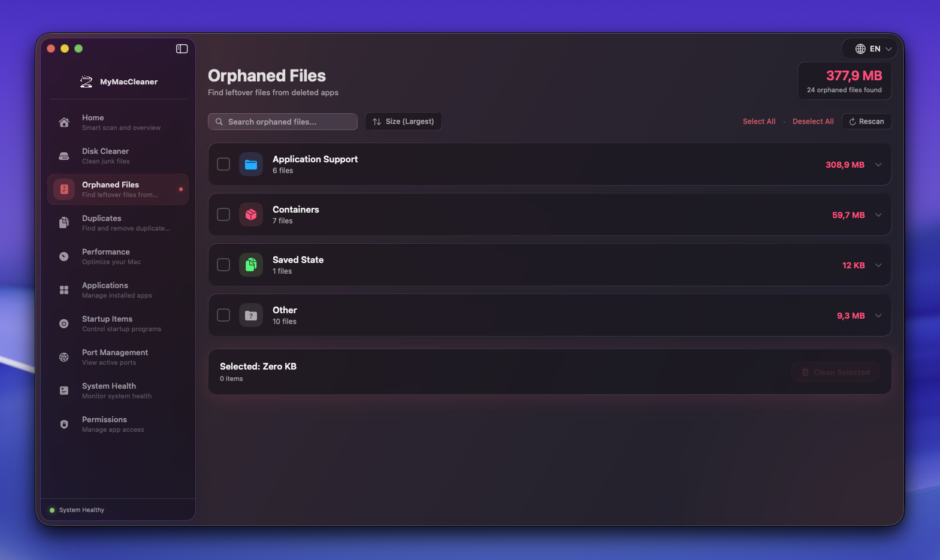Expand the Containers group chevron
The height and width of the screenshot is (560, 940).
click(878, 215)
